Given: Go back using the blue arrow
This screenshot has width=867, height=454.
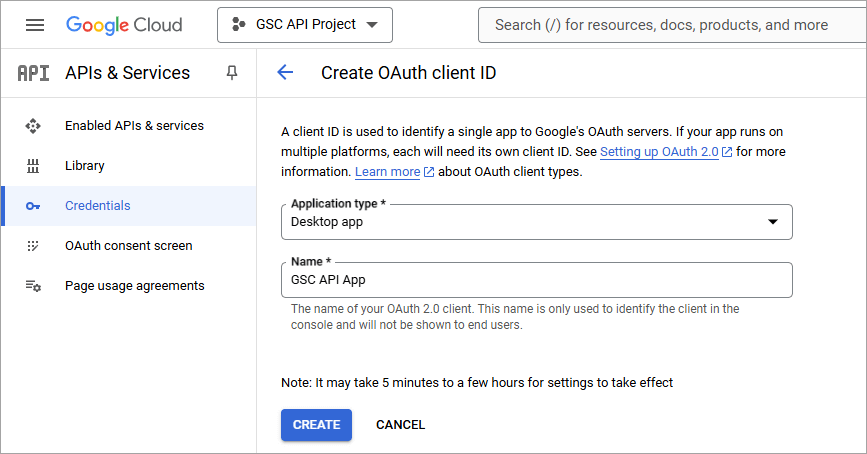Looking at the screenshot, I should 285,72.
